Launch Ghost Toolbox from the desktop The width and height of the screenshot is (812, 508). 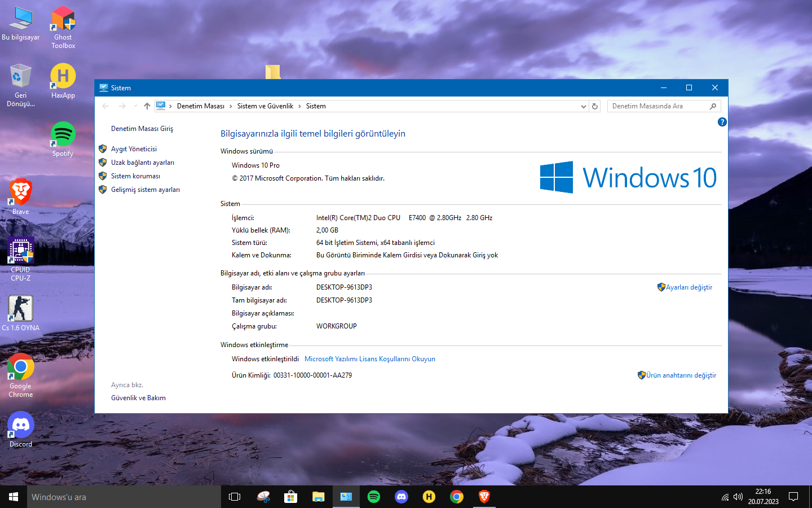[63, 27]
